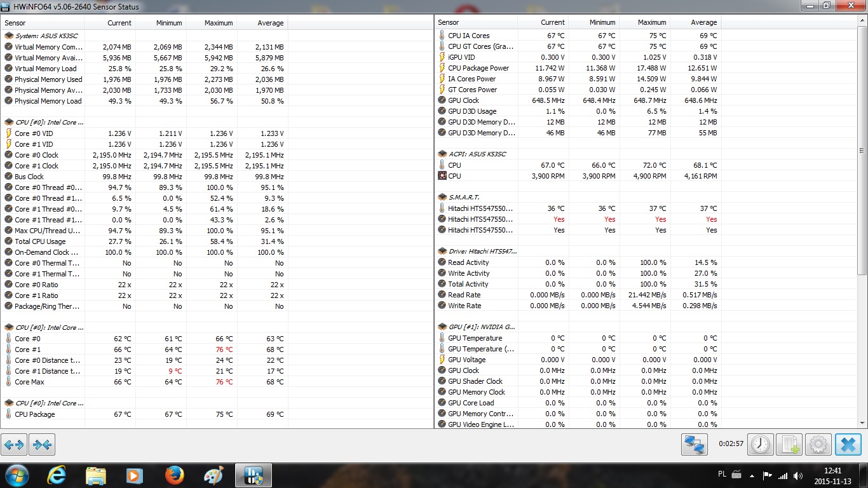Click the lightning icon beside CPU Package Power
This screenshot has width=868, height=488.
pyautogui.click(x=442, y=68)
